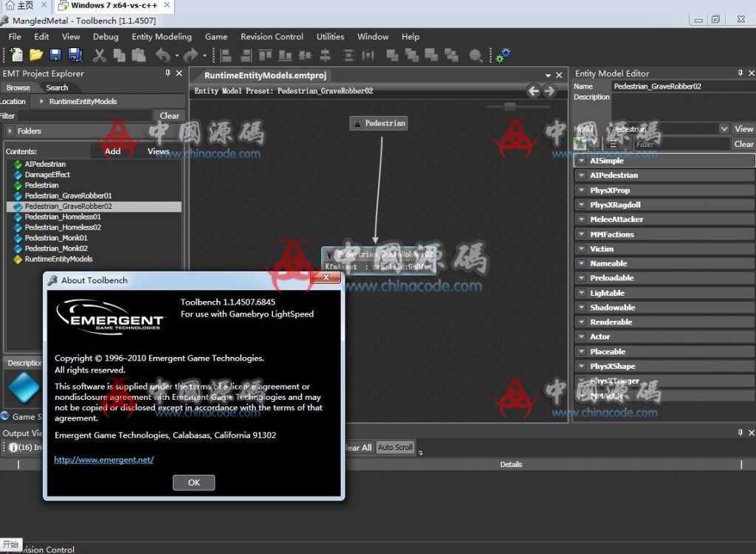Open the Model dropdown showing Pedestrian

724,128
